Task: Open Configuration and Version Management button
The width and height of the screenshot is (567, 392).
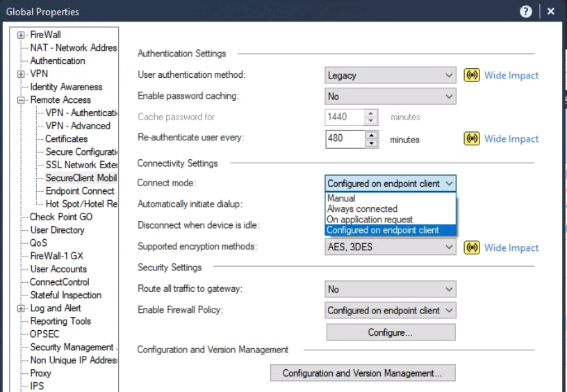Action: tap(362, 373)
